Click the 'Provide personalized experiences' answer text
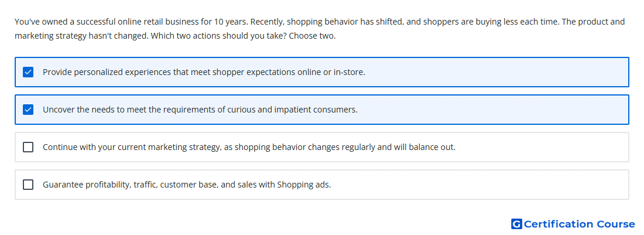This screenshot has width=644, height=235. pos(204,72)
